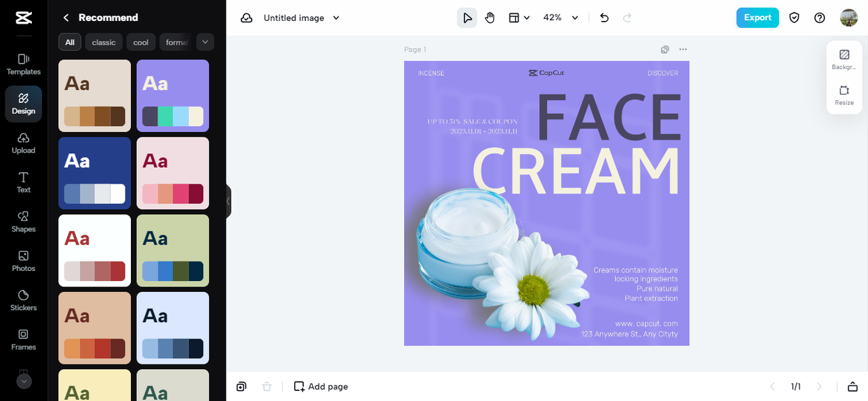Click the Export button
The width and height of the screenshot is (868, 401).
click(757, 18)
